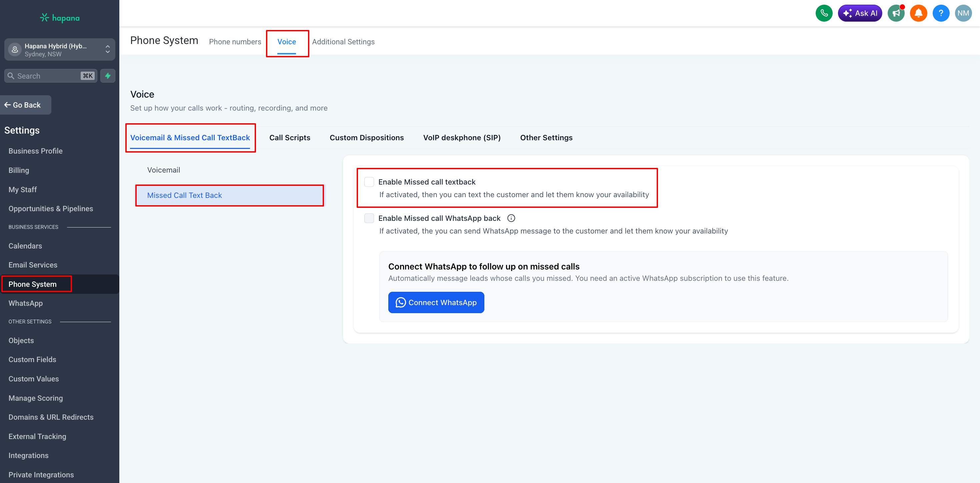
Task: Toggle Enable Missed call WhatsApp back checkbox
Action: 369,218
